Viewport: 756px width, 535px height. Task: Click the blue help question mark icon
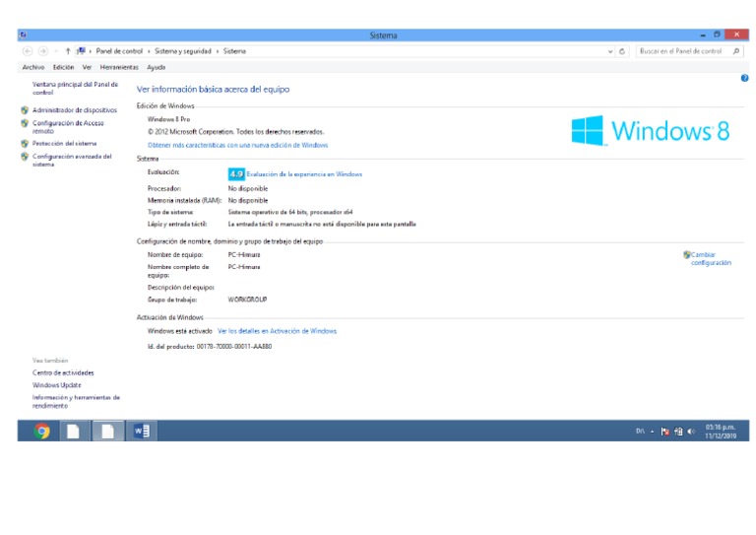(744, 78)
